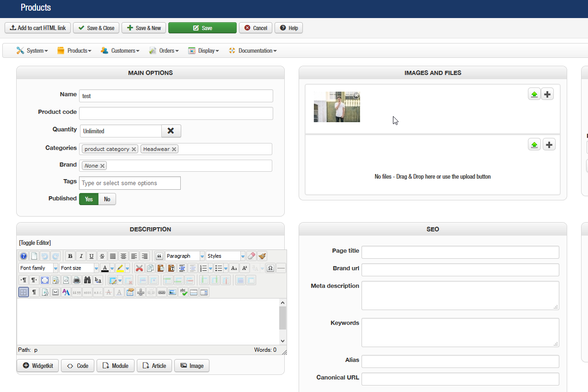
Task: Click the Superscript icon
Action: [245, 268]
